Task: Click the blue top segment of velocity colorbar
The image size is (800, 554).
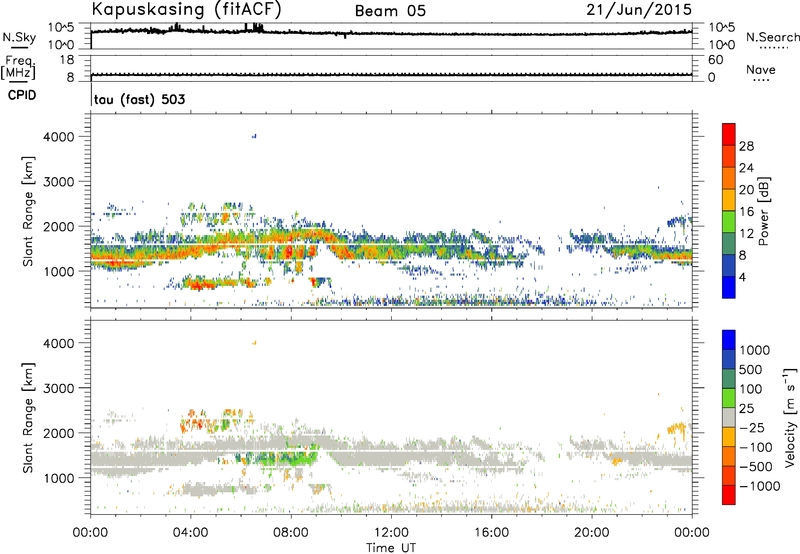Action: coord(729,340)
